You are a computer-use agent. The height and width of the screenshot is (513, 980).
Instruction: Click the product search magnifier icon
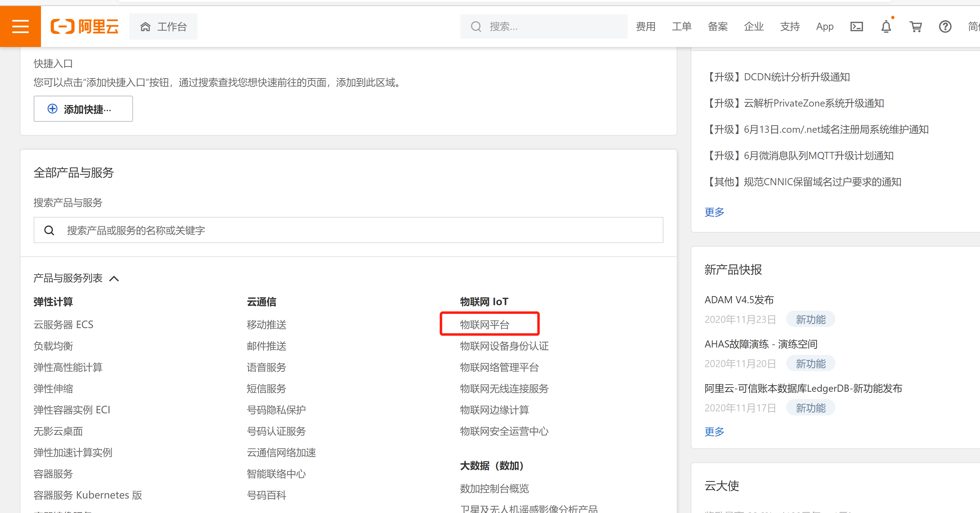point(49,230)
